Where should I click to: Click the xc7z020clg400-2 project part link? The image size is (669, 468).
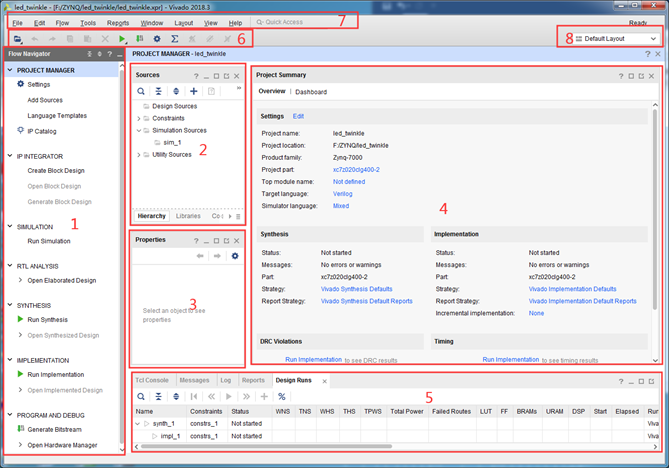click(x=356, y=169)
